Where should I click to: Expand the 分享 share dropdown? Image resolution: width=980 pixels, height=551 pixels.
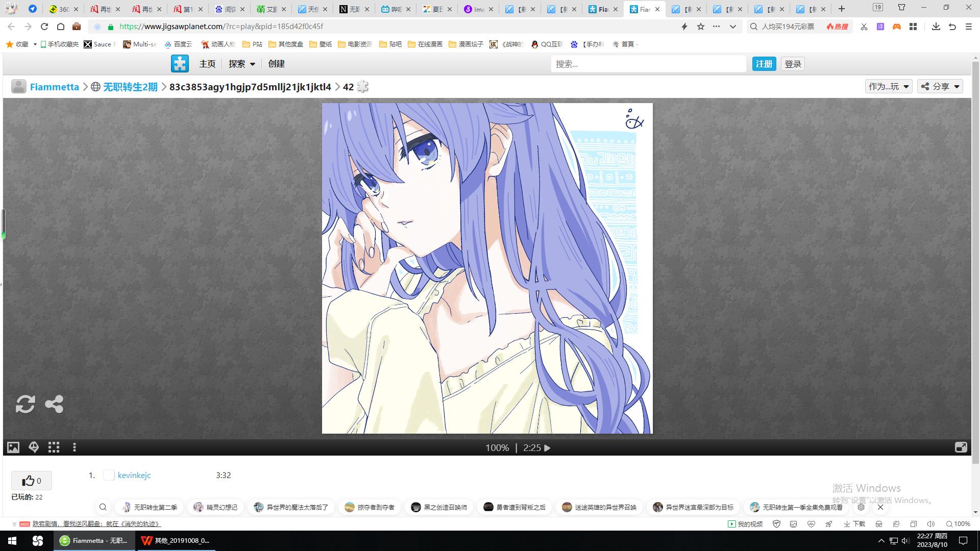(x=940, y=87)
